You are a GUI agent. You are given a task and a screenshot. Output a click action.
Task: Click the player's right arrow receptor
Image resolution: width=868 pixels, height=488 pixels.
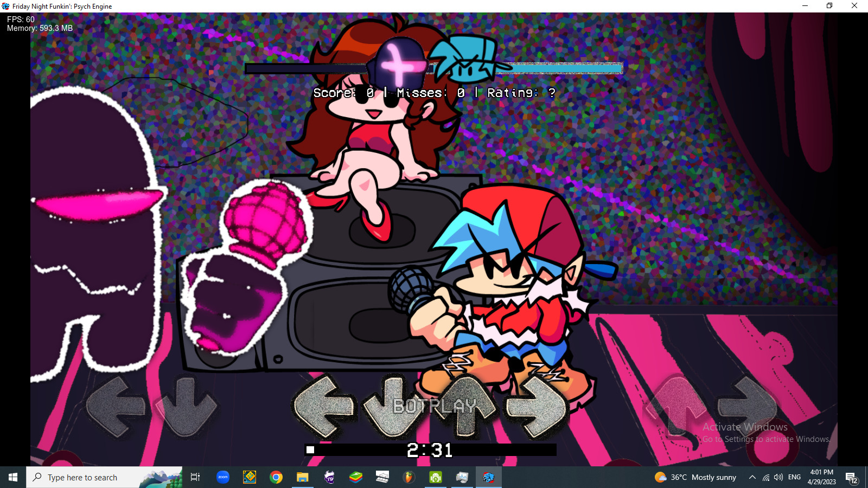click(537, 407)
